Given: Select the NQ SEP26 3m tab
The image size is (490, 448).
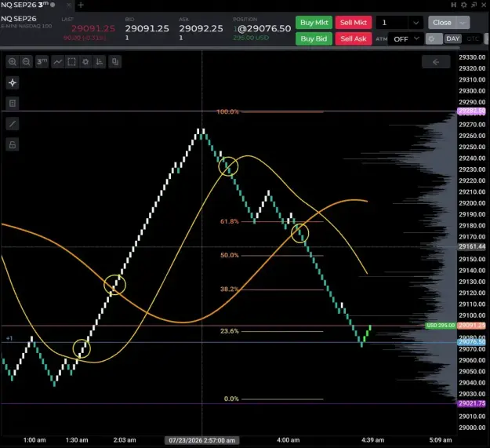Looking at the screenshot, I should tap(28, 5).
